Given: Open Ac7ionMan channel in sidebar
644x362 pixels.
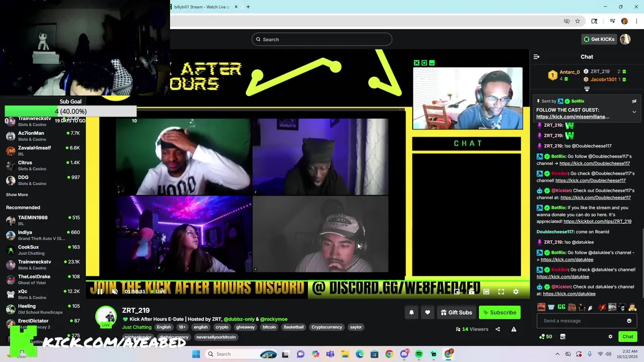Looking at the screenshot, I should tap(43, 136).
